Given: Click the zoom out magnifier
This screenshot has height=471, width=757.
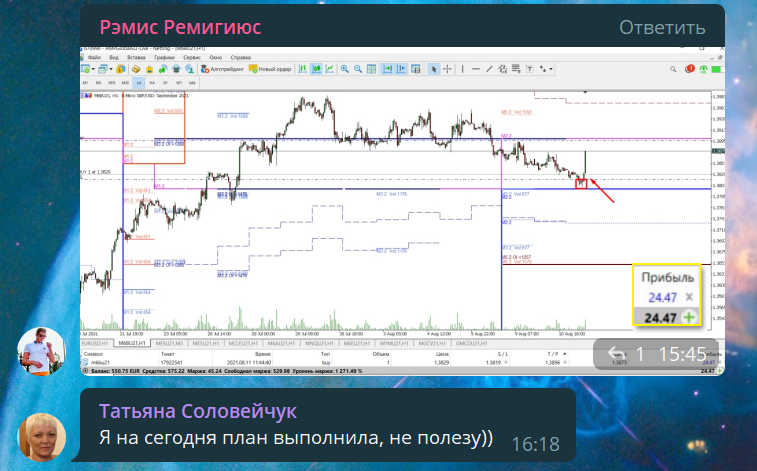Looking at the screenshot, I should pyautogui.click(x=358, y=69).
